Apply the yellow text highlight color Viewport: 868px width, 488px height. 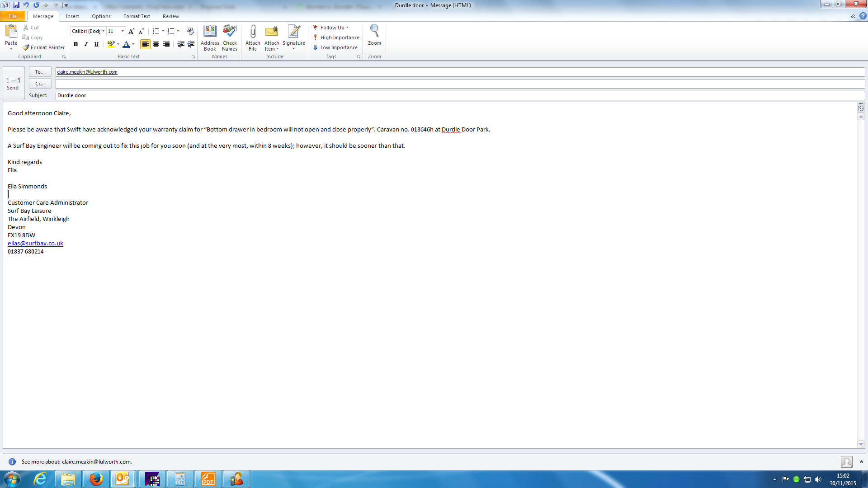tap(110, 44)
